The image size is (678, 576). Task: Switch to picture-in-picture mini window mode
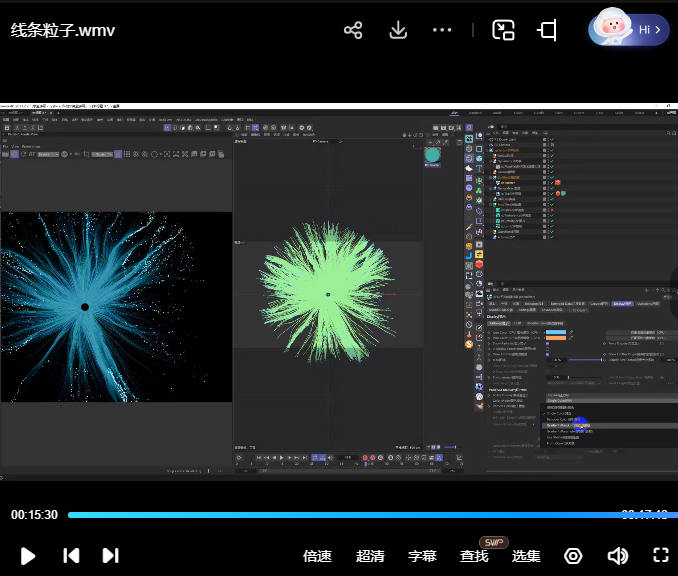tap(503, 30)
